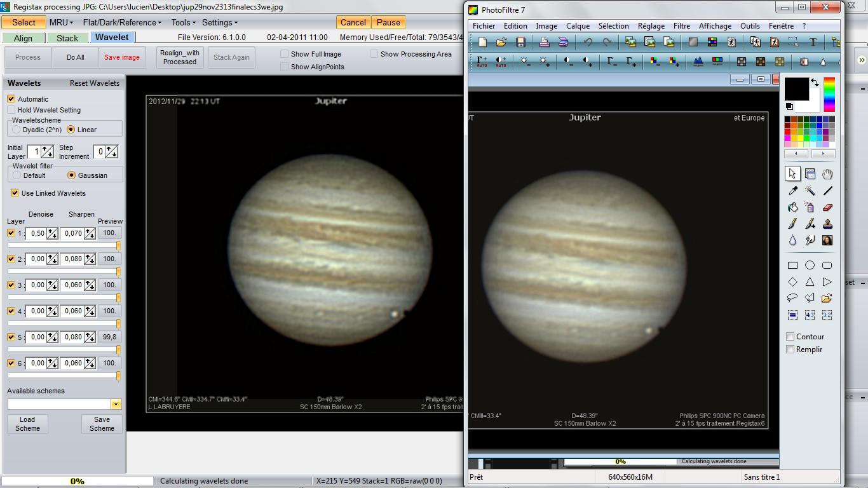Check Remplir option in PhotoFiltre
868x488 pixels.
(x=790, y=349)
